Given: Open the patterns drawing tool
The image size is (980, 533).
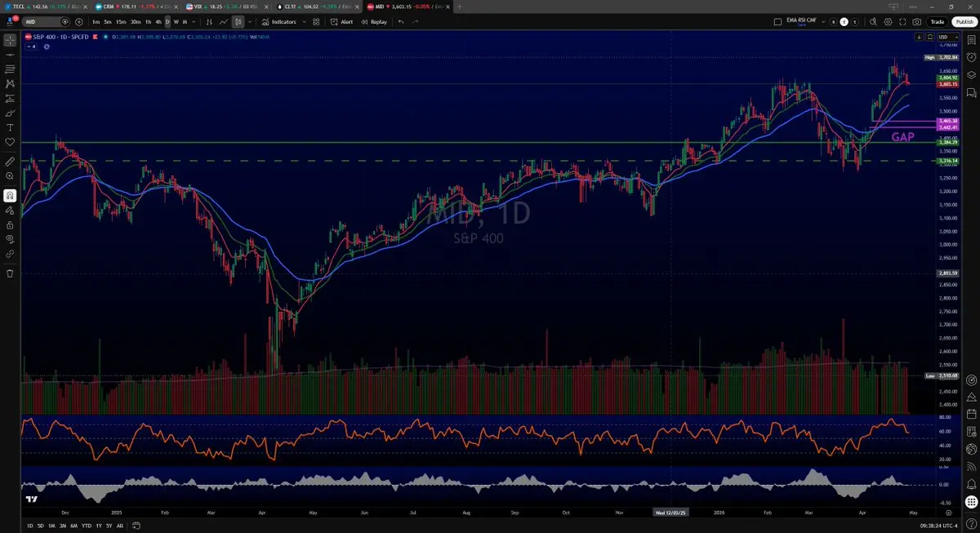Looking at the screenshot, I should (x=10, y=83).
